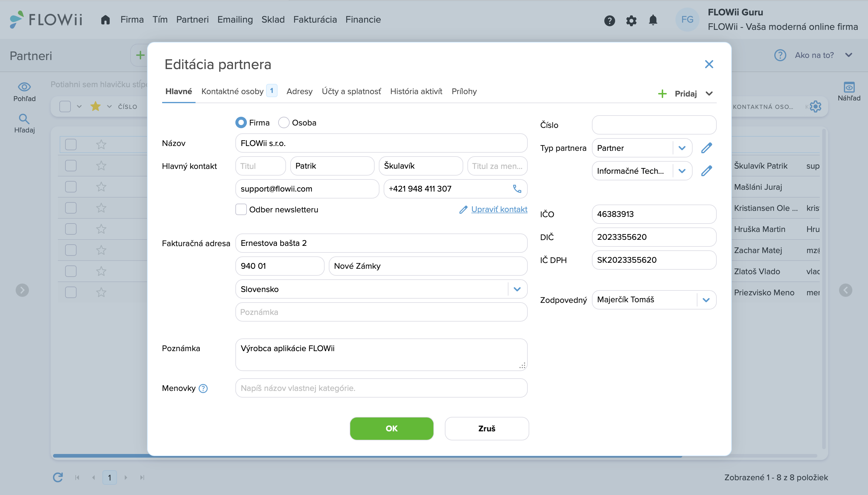Click the Menovky category input field

point(381,388)
